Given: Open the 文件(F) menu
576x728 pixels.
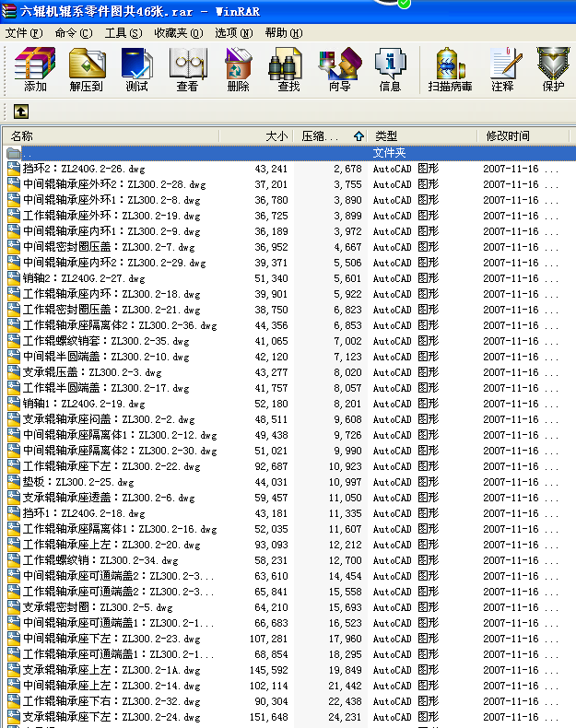Looking at the screenshot, I should click(24, 33).
